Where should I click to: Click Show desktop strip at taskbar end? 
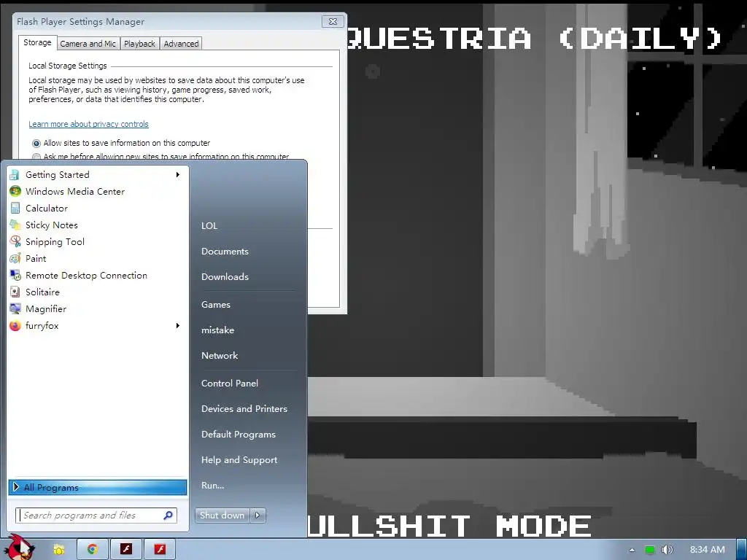click(742, 550)
